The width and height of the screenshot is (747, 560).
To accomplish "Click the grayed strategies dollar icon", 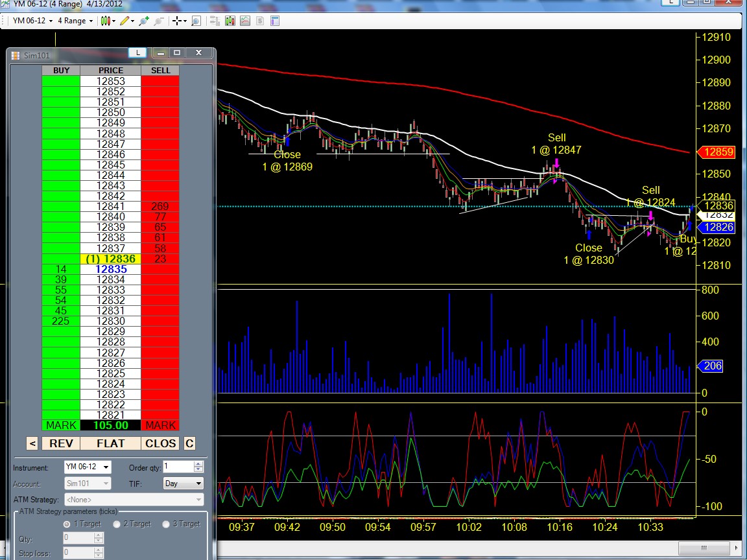I will pos(259,21).
